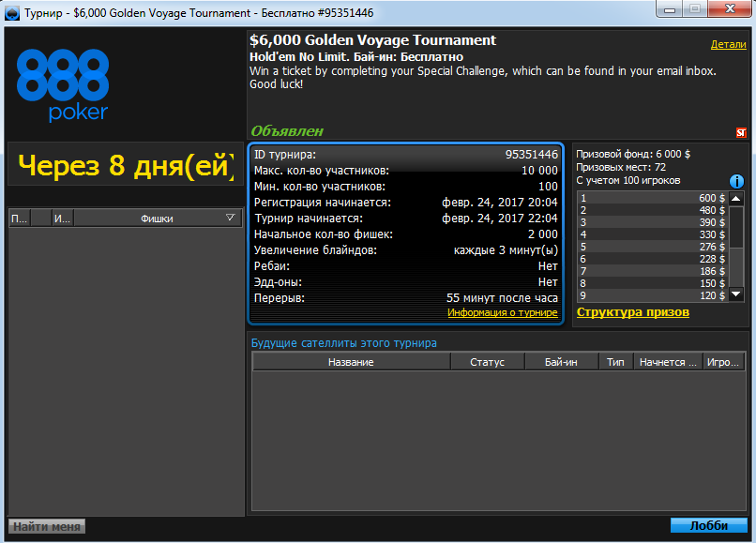This screenshot has width=756, height=543.
Task: Click the Игро... column header
Action: (723, 362)
